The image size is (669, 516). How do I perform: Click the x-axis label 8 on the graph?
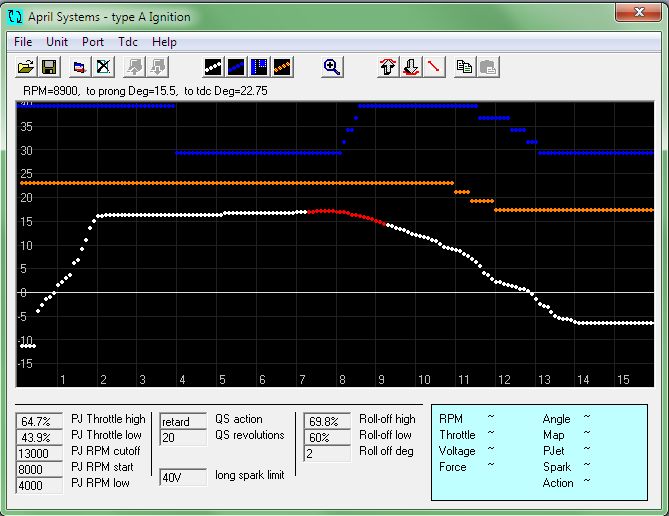(x=342, y=380)
